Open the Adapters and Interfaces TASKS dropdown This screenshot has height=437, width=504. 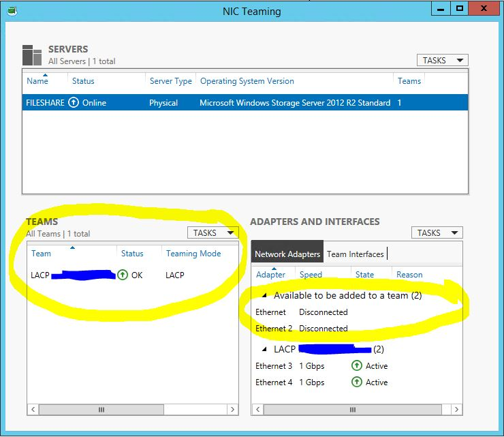point(437,232)
